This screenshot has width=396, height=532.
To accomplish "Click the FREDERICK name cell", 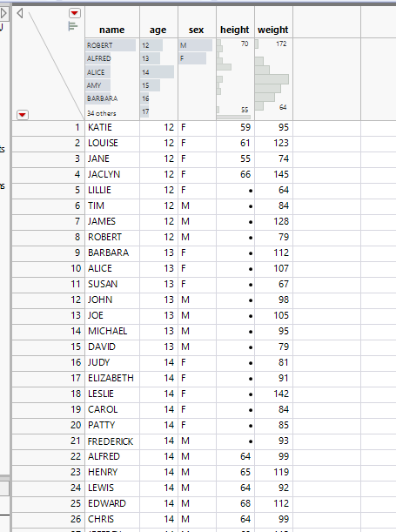I will (112, 441).
